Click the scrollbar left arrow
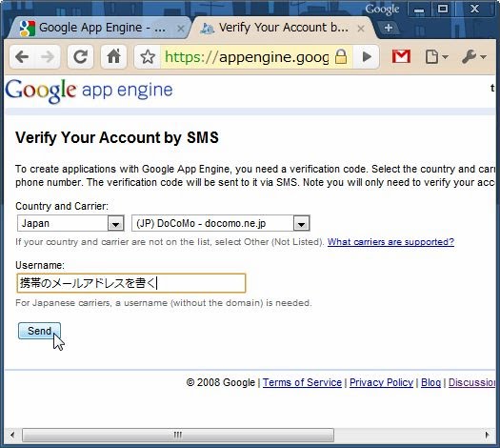The height and width of the screenshot is (448, 500). click(x=12, y=435)
